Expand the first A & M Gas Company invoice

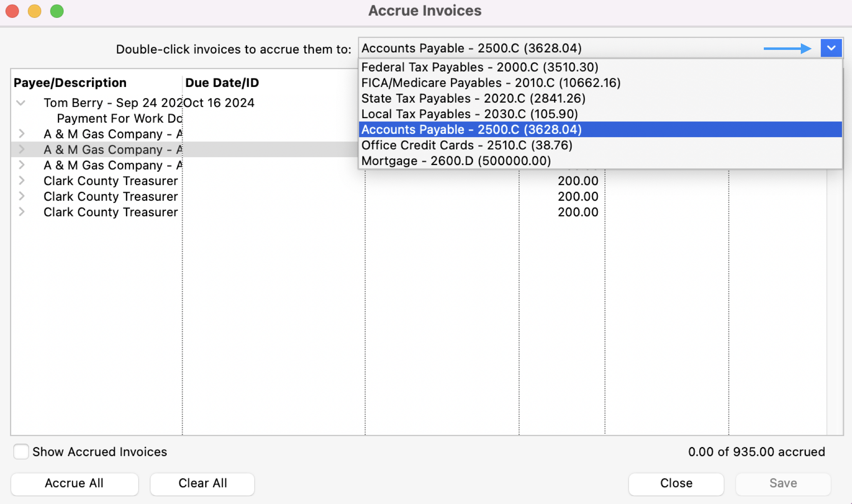tap(22, 134)
